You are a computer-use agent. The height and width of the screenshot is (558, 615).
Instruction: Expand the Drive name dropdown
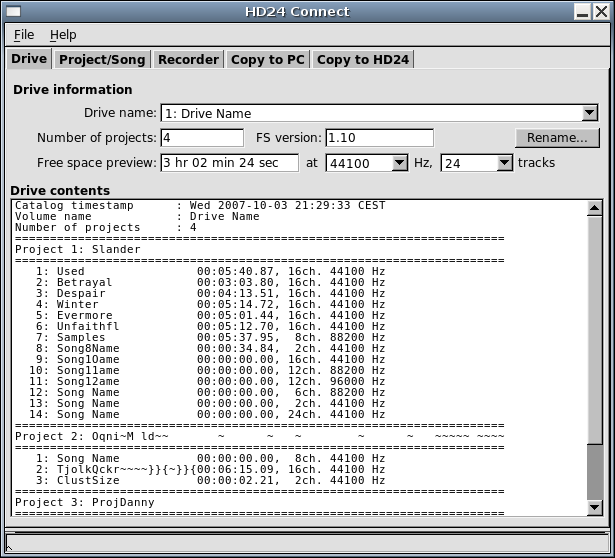[589, 113]
